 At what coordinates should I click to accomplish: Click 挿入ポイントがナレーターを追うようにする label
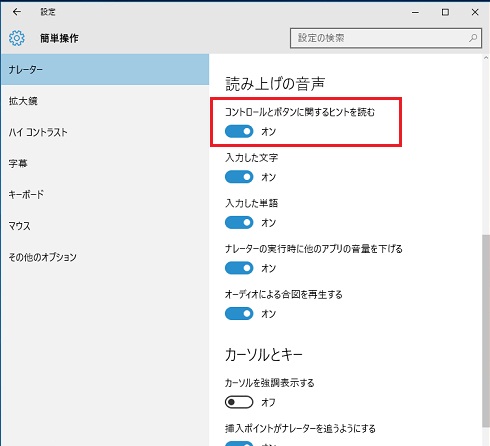[300, 428]
